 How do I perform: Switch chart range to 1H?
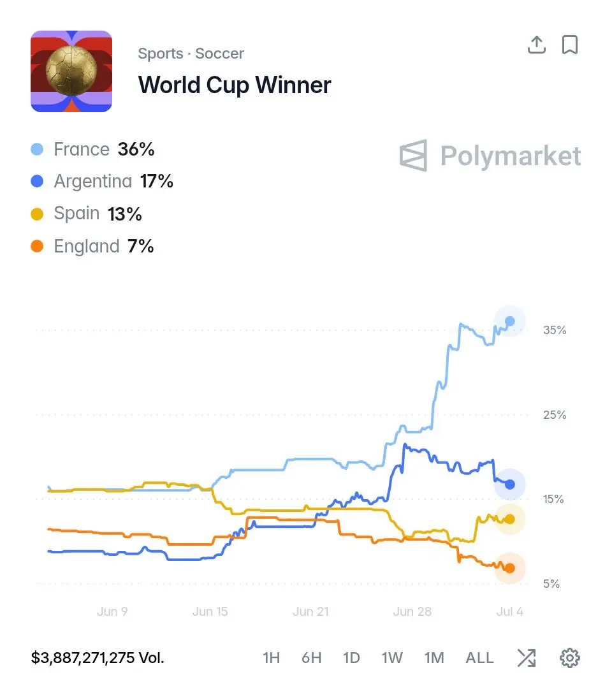click(272, 657)
